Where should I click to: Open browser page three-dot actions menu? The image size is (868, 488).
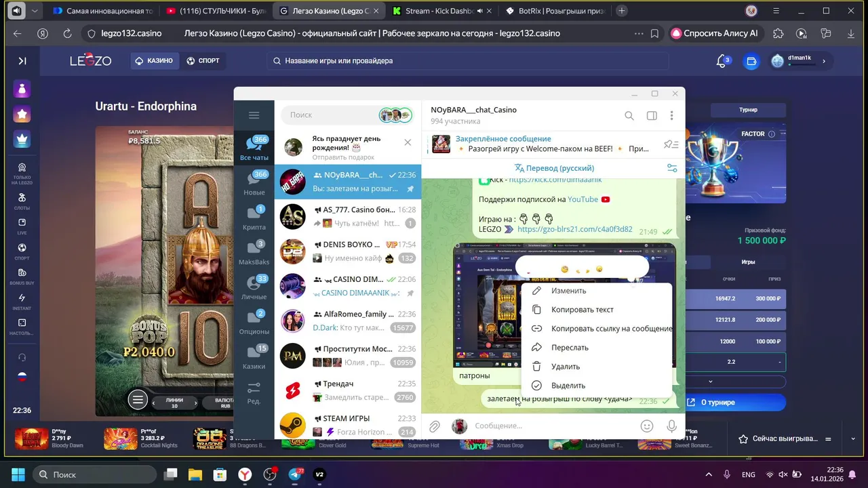pyautogui.click(x=639, y=33)
